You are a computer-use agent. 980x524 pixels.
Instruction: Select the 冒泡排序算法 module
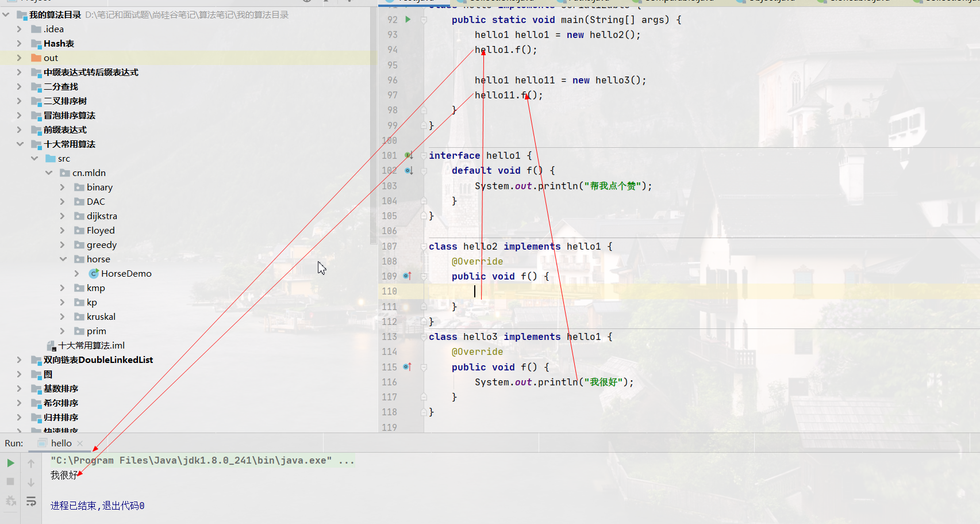pos(70,115)
